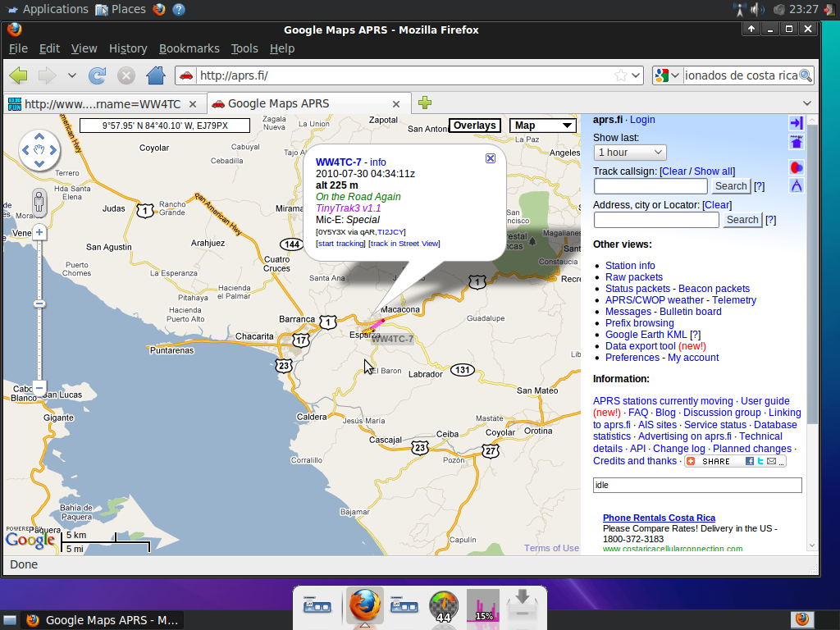
Task: Pan the map right with the arrow
Action: [x=53, y=150]
